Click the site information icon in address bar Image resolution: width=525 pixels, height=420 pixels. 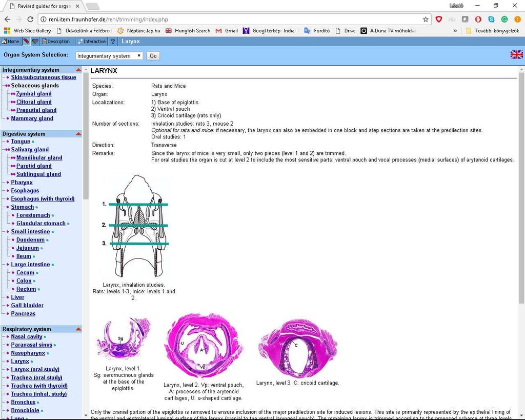pos(44,19)
